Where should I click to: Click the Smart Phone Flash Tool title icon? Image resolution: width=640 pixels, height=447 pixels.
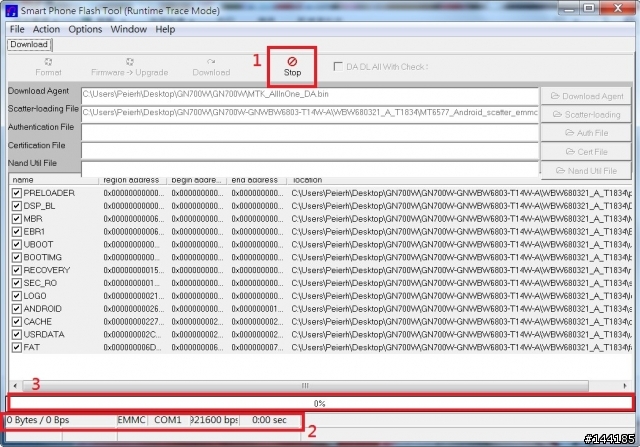click(11, 10)
